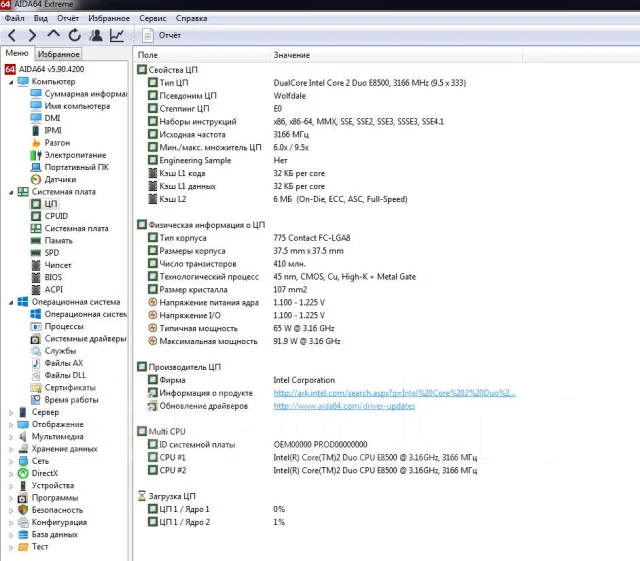Viewport: 640px width, 561px height.
Task: Open the user manager icon
Action: click(x=96, y=35)
